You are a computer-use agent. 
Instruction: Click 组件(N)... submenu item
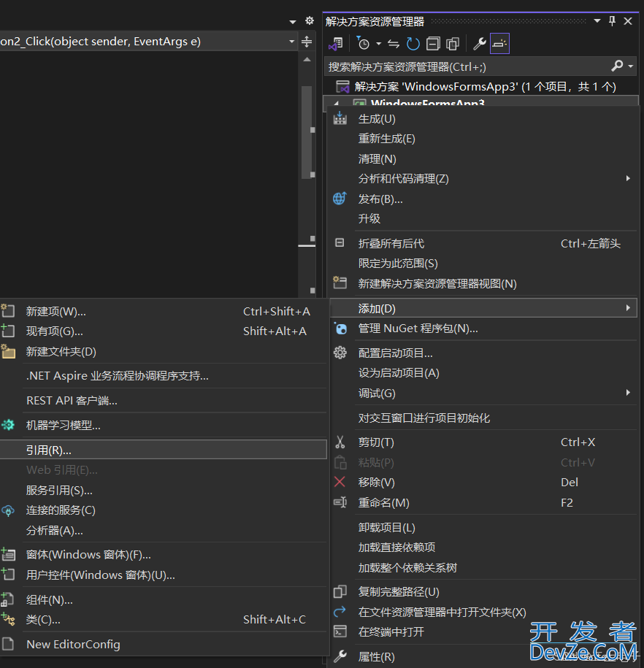pyautogui.click(x=164, y=600)
